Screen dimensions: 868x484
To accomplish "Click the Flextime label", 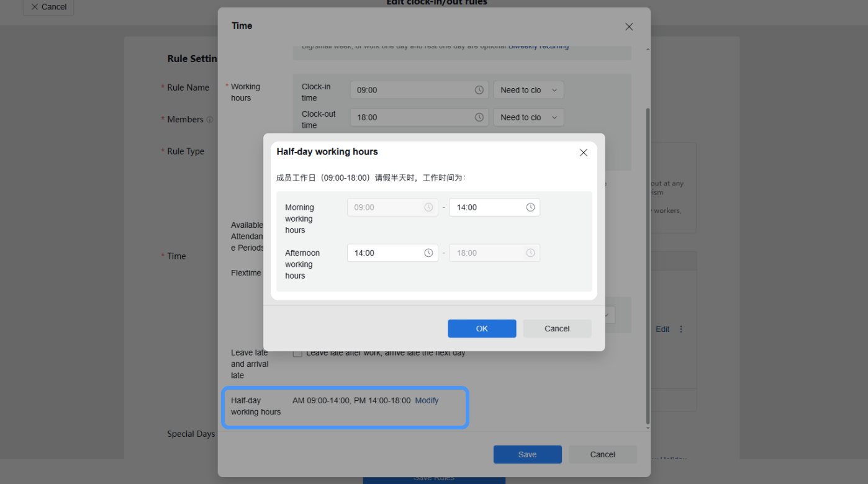I will point(246,273).
